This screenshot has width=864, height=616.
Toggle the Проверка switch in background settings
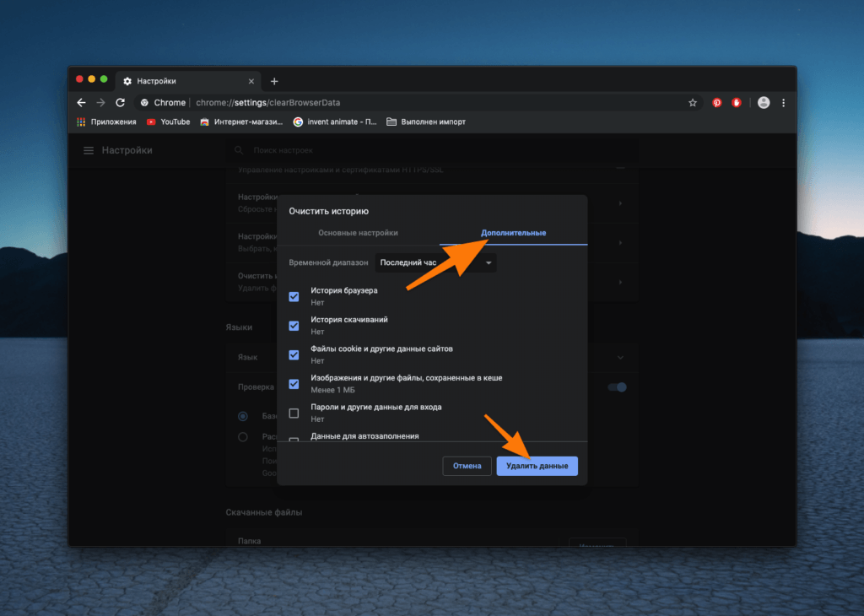617,387
